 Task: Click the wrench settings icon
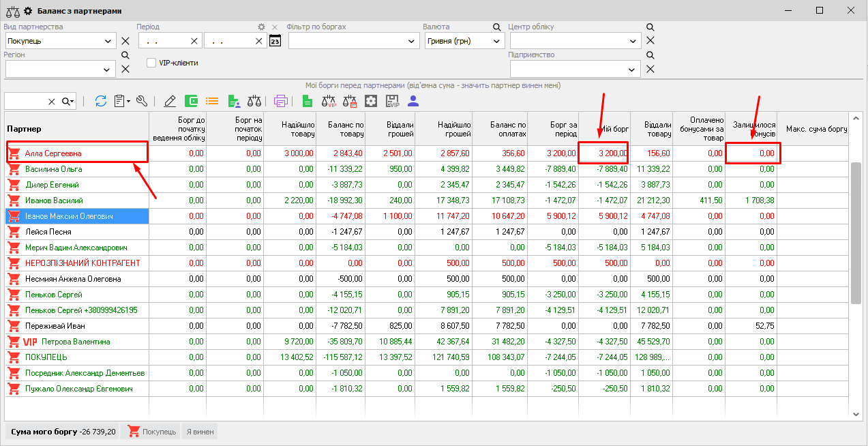(x=142, y=101)
